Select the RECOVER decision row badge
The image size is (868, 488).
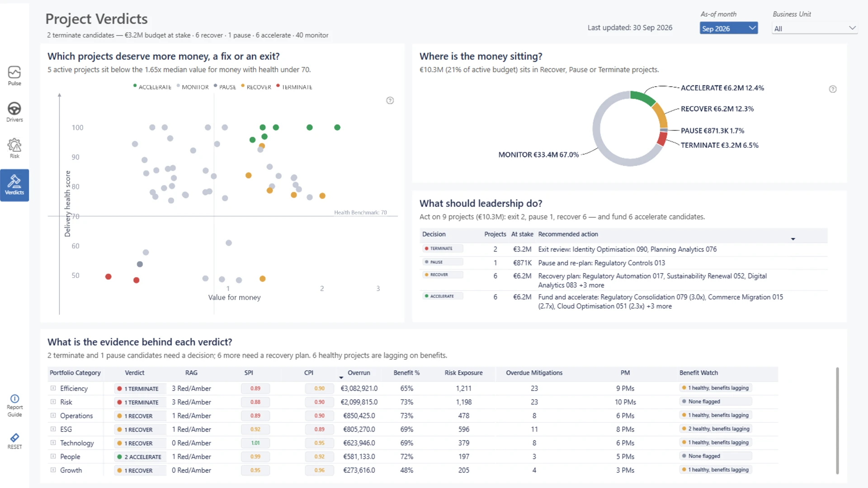coord(443,275)
